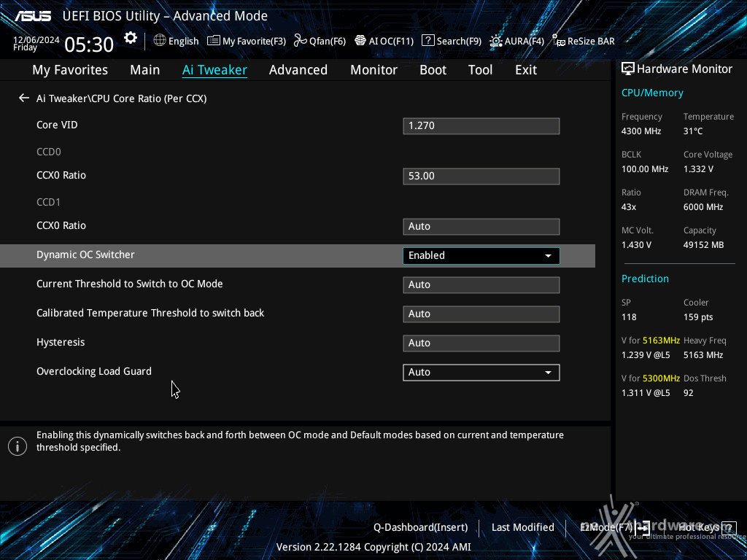Edit Calibrated Temperature Threshold to switch back field

click(481, 314)
